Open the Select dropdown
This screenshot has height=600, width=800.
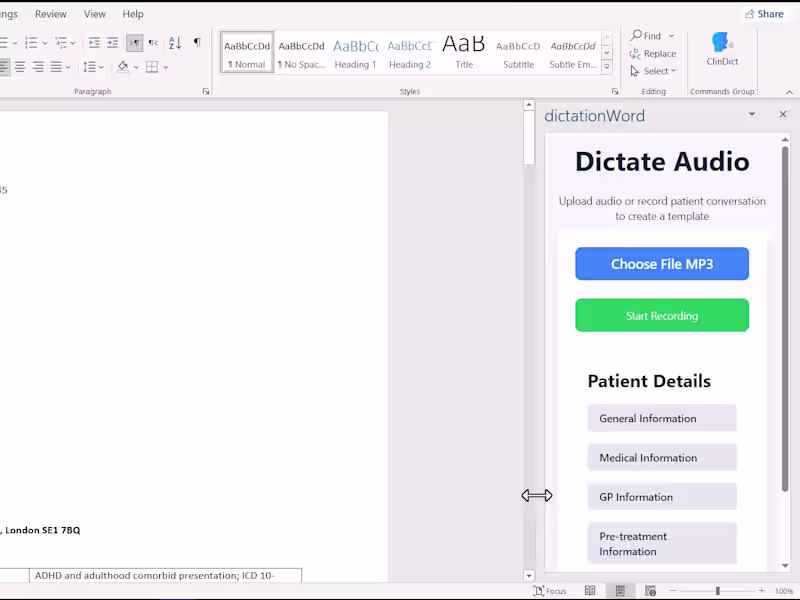653,71
